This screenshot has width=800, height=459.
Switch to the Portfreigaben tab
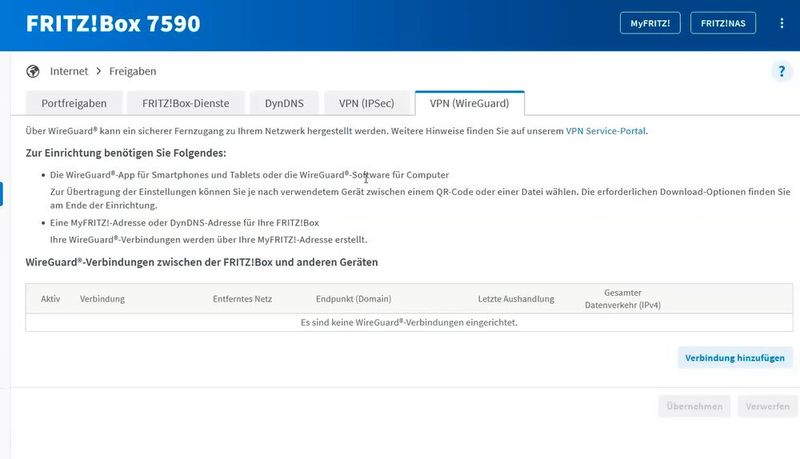(x=74, y=104)
